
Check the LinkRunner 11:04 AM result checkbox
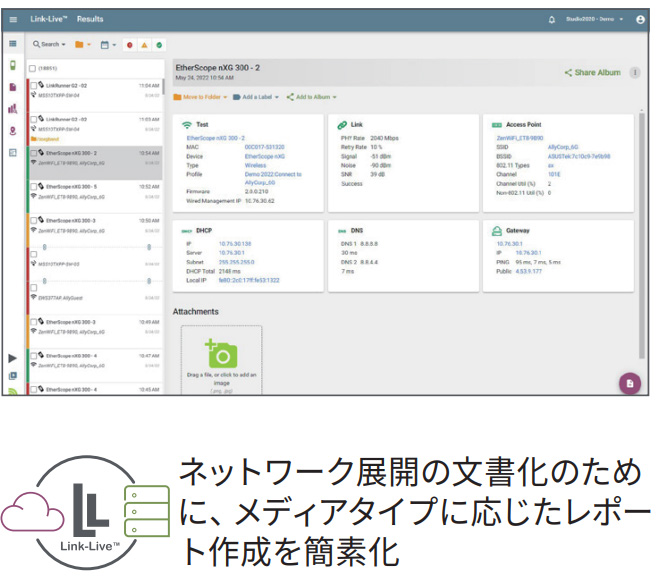click(x=34, y=85)
